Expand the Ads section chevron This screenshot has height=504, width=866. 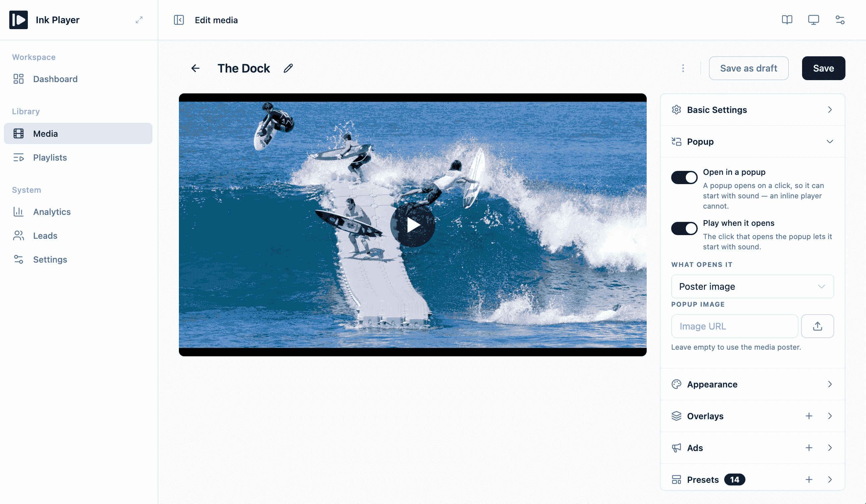(830, 448)
